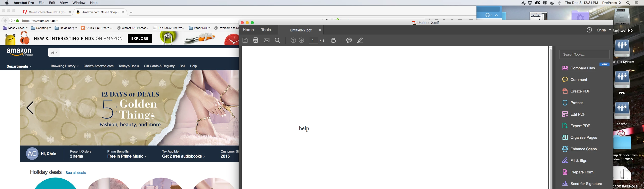Open the Edit menu in menu bar
This screenshot has width=644, height=189.
pyautogui.click(x=52, y=3)
